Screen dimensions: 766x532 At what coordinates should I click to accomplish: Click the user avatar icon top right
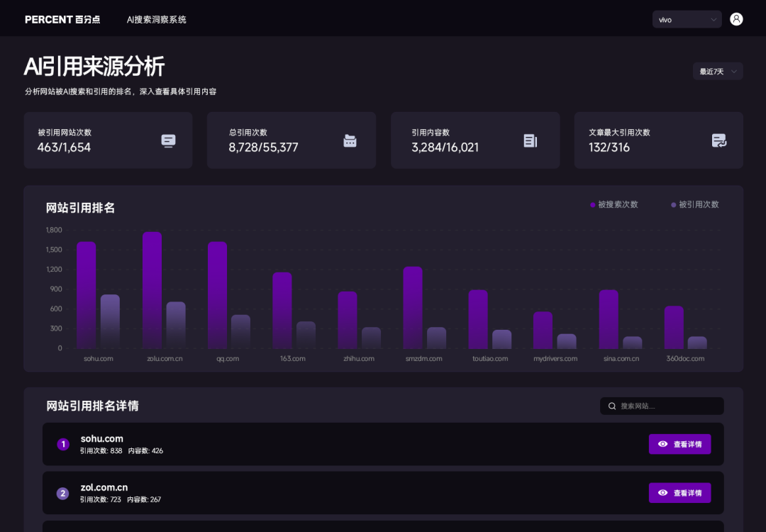click(x=736, y=18)
